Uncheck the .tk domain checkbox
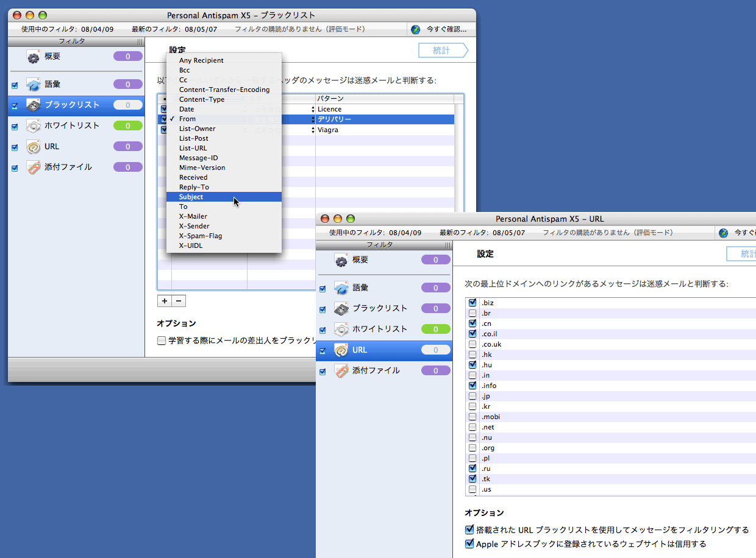756x558 pixels. click(472, 479)
